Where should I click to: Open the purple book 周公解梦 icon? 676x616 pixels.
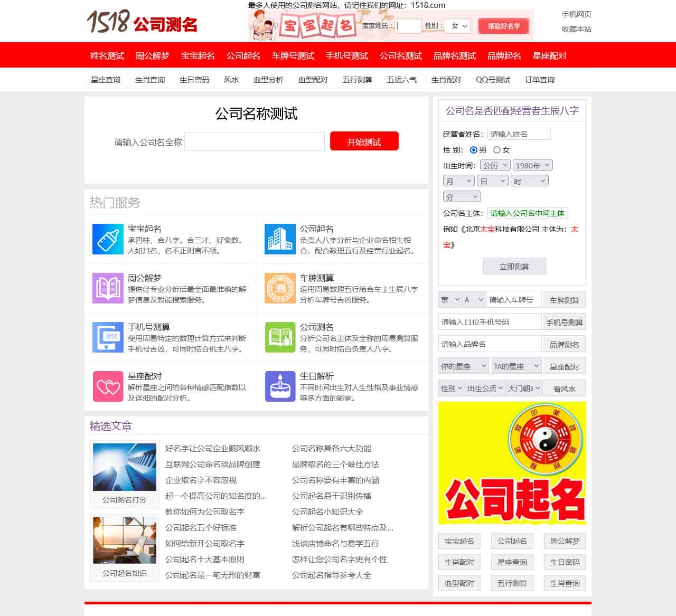click(108, 288)
